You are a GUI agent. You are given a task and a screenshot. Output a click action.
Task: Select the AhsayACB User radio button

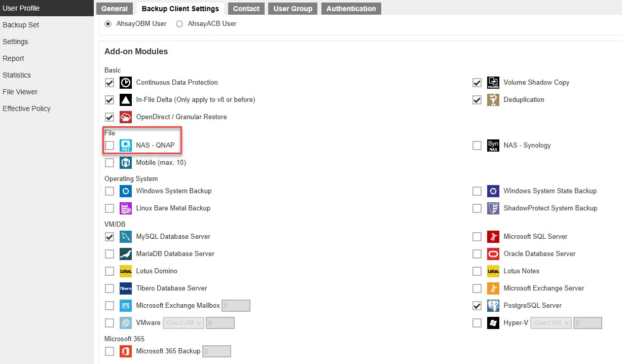[179, 24]
